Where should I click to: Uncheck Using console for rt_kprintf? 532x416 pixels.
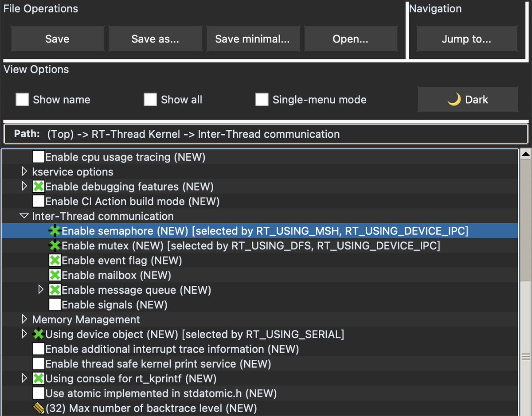[39, 378]
